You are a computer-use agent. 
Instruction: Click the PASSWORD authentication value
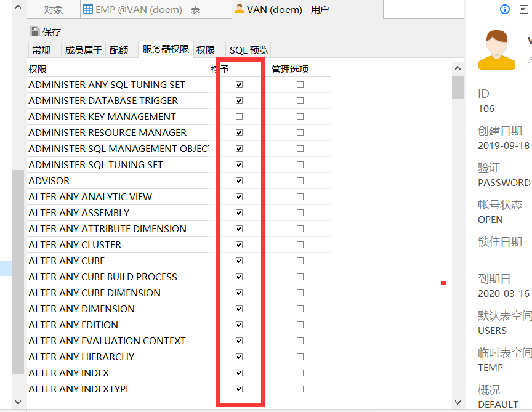coord(504,183)
